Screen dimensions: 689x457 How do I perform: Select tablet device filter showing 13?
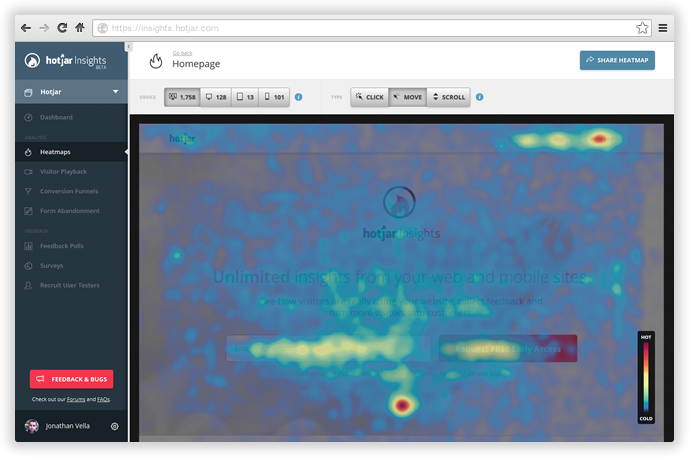pos(245,97)
